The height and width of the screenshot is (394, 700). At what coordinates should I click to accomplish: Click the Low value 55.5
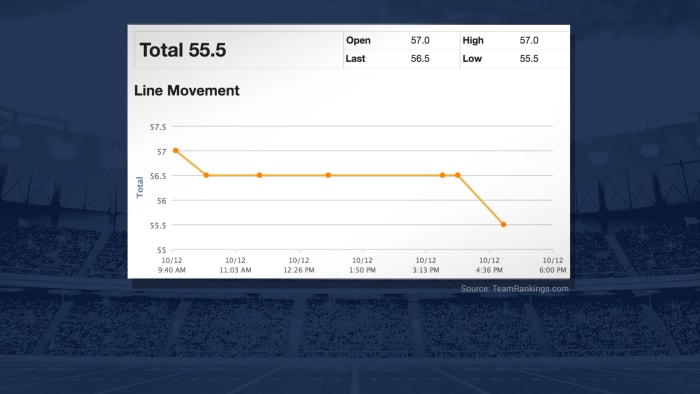[x=529, y=58]
